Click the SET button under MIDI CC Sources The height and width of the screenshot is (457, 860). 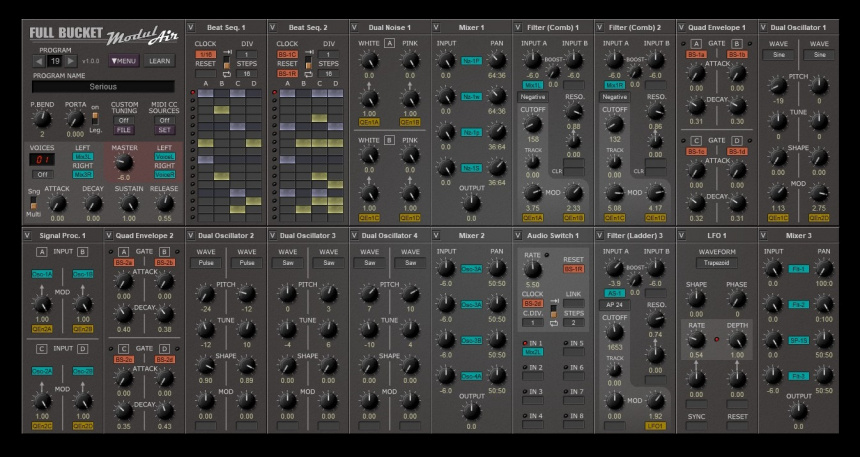click(x=164, y=130)
